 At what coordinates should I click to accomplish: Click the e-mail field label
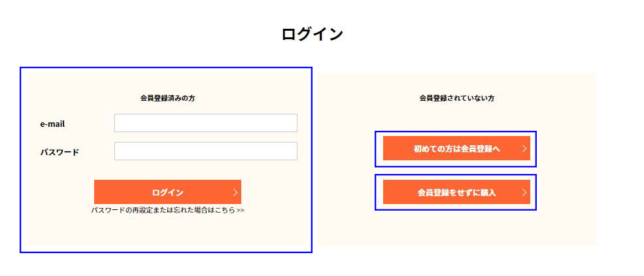point(52,124)
